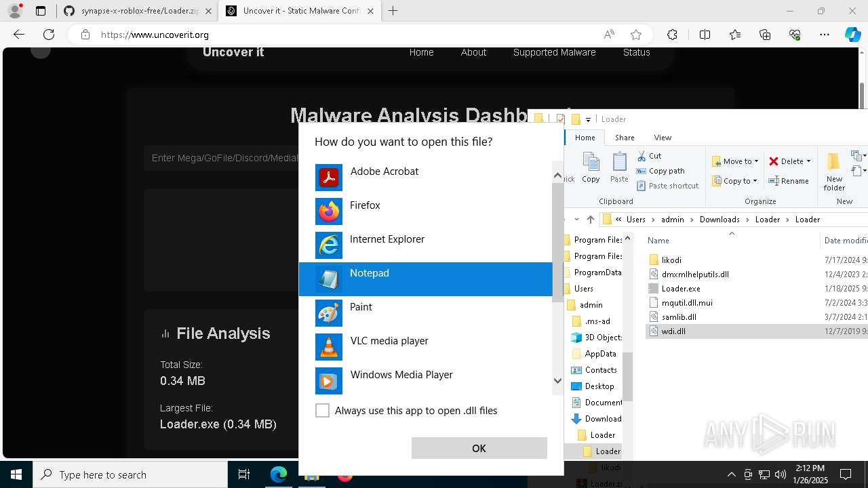The height and width of the screenshot is (488, 868).
Task: Open the Windows Start menu
Action: pos(16,474)
